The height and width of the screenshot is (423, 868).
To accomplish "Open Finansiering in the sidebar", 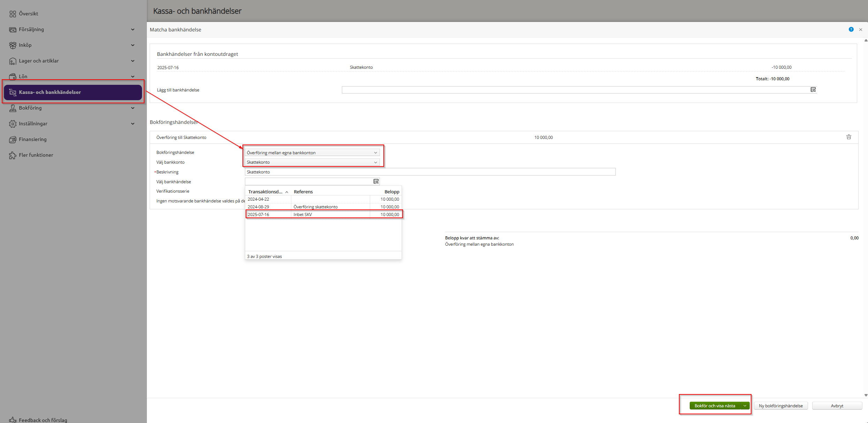I will pos(32,139).
